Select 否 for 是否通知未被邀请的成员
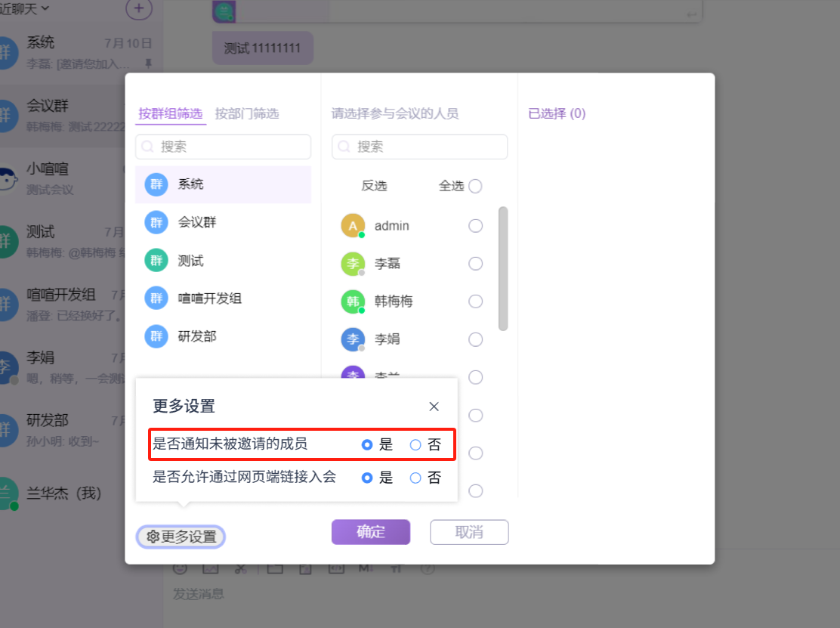Viewport: 840px width, 628px height. pos(415,445)
